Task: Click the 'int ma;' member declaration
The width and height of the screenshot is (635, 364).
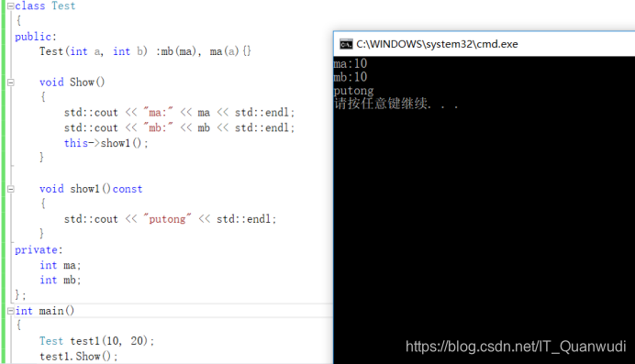Action: 61,265
